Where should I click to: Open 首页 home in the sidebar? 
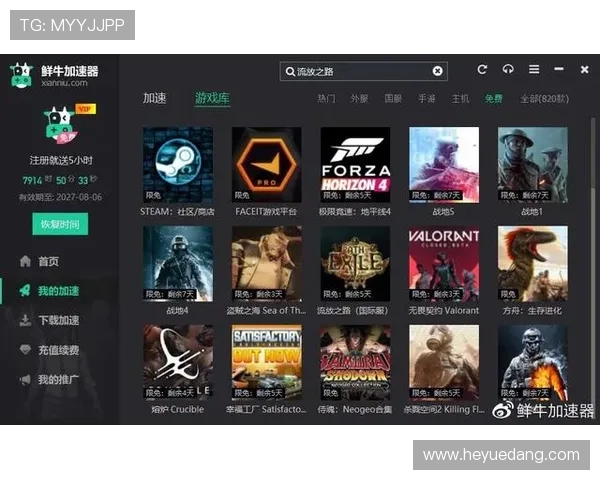(x=48, y=261)
